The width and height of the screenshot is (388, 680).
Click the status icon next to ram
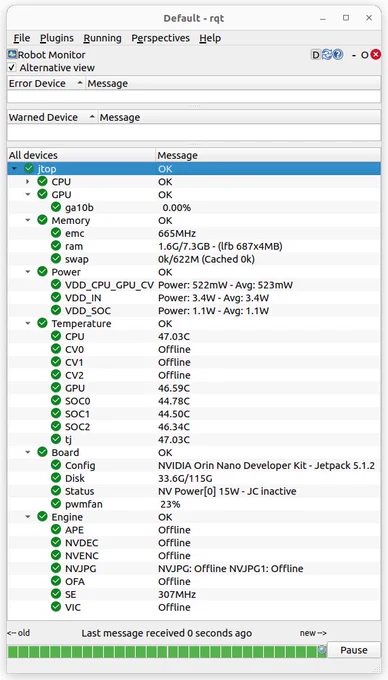(x=56, y=246)
